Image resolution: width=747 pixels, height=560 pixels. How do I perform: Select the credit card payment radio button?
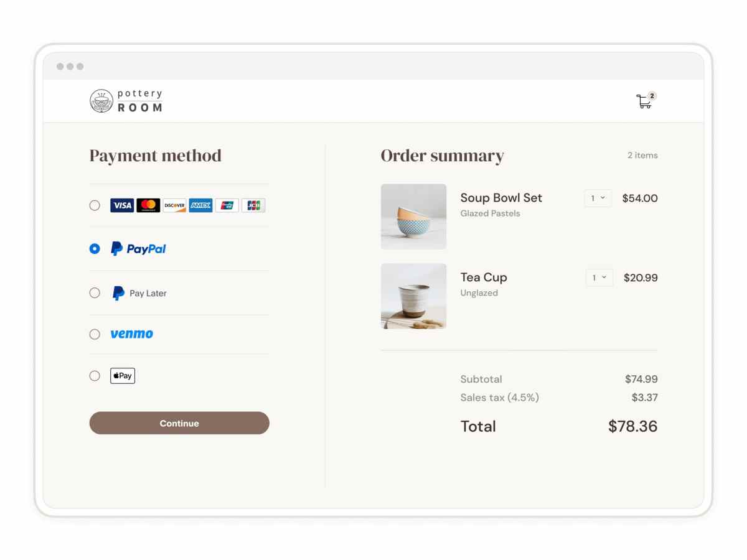[95, 205]
